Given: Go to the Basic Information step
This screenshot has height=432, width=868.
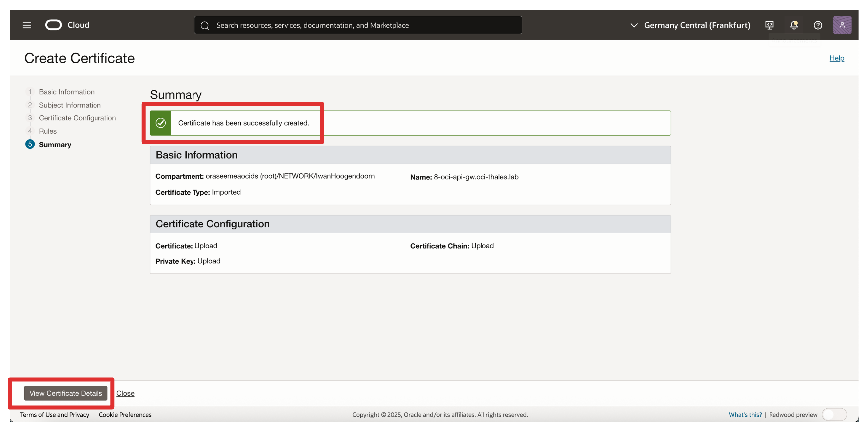Looking at the screenshot, I should point(67,92).
